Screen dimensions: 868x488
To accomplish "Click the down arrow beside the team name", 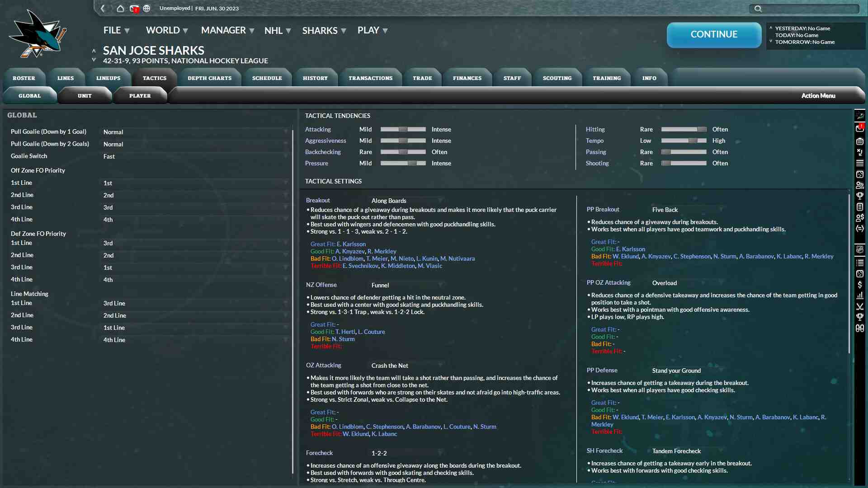I will click(94, 59).
